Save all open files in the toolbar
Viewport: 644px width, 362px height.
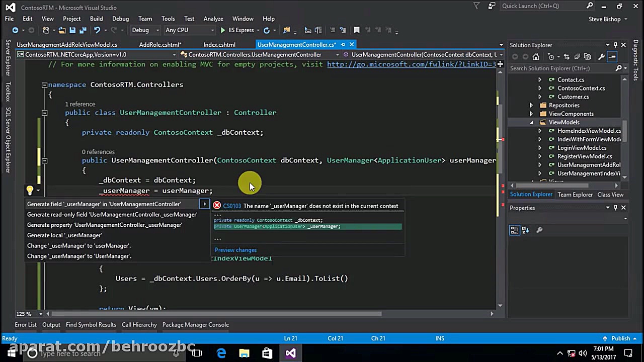coord(84,31)
